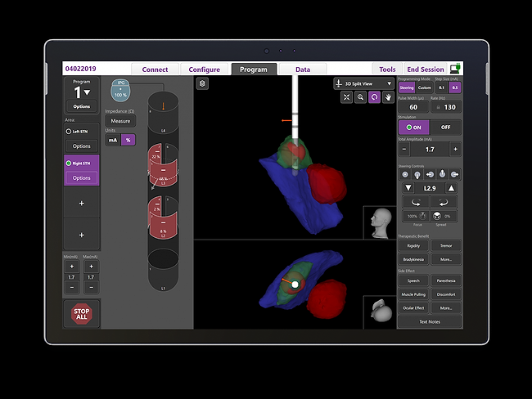This screenshot has height=399, width=532.
Task: Increase total amplitude with plus button
Action: point(455,150)
